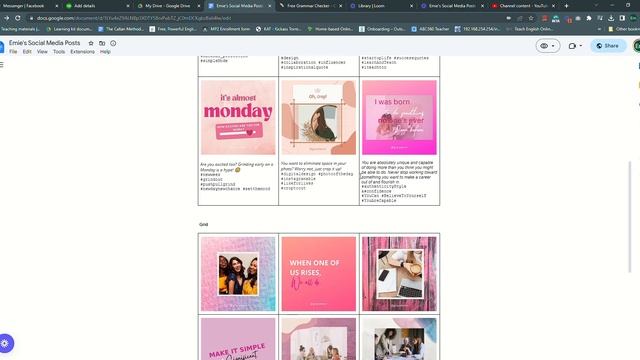Select the "When one of us rises" image

coord(318,274)
